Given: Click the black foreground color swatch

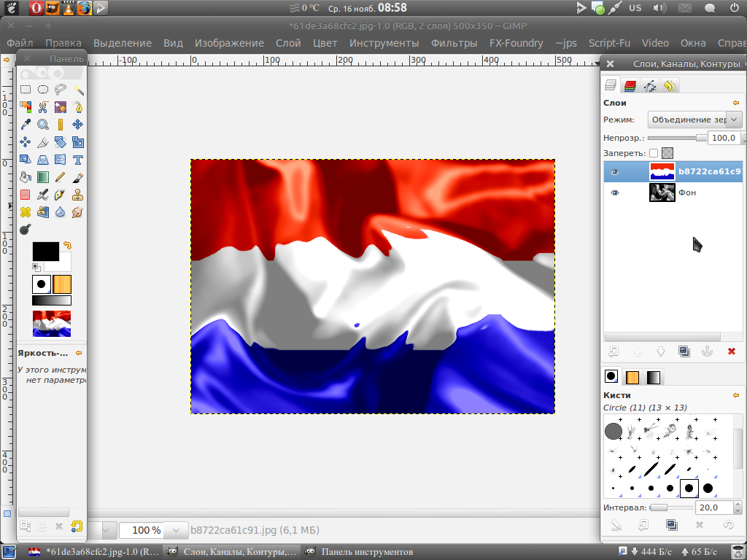Looking at the screenshot, I should pos(46,252).
